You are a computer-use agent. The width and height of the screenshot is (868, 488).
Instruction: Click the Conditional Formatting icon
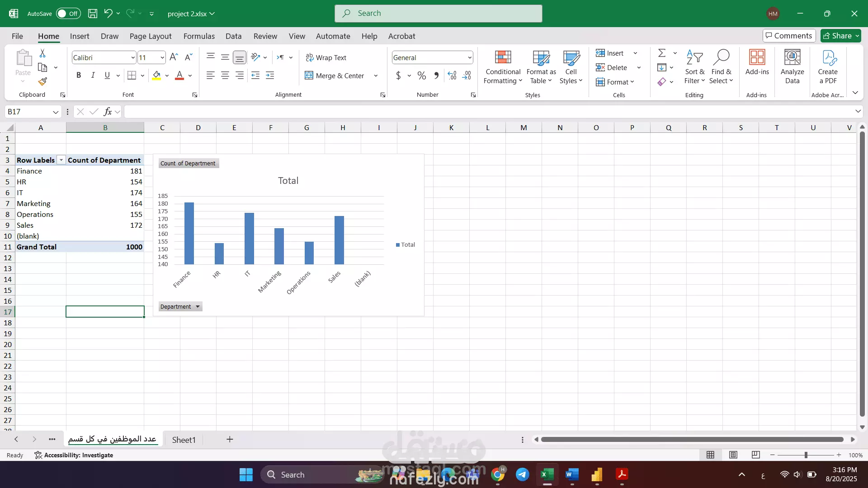[503, 58]
